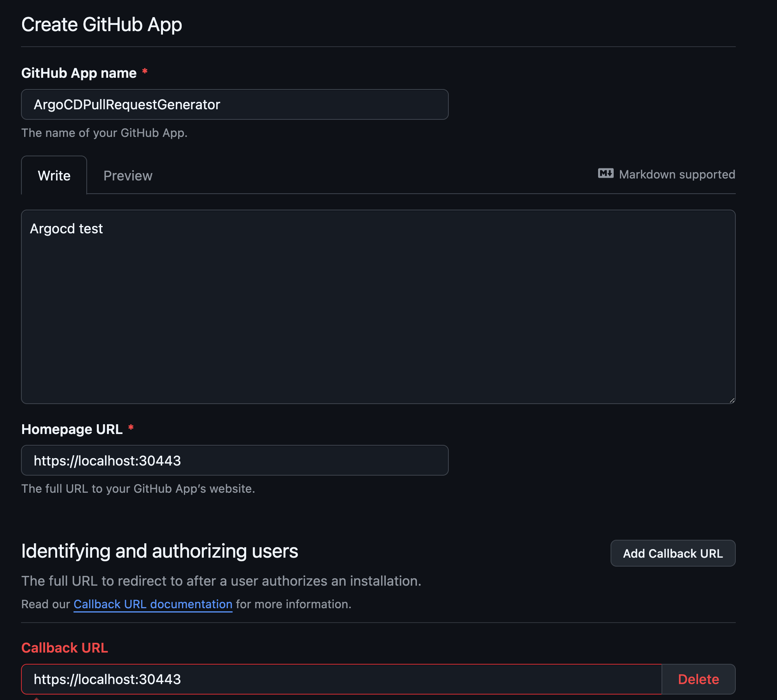Click the textarea resize handle corner
Image resolution: width=777 pixels, height=700 pixels.
(732, 400)
